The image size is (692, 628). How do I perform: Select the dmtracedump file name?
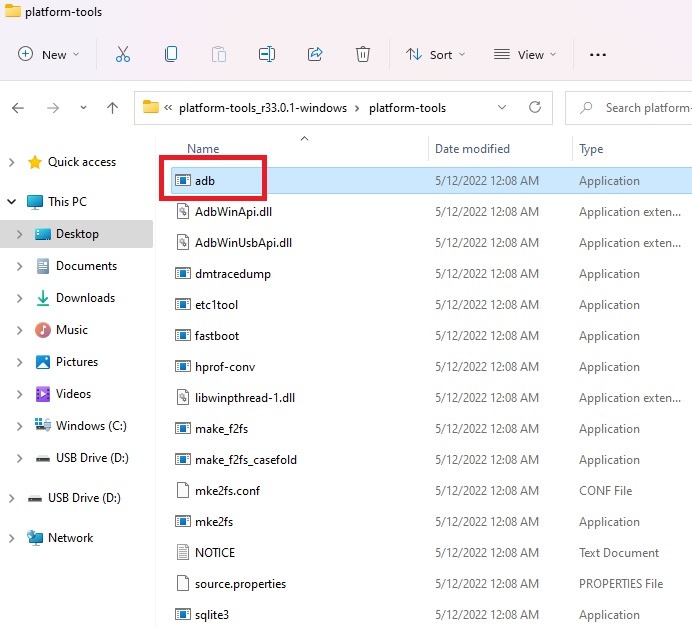coord(233,274)
